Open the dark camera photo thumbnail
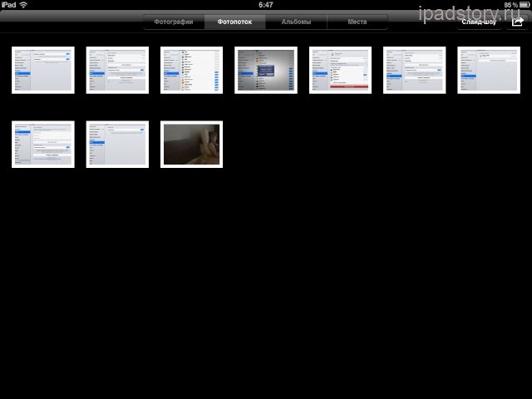532x399 pixels. 191,145
